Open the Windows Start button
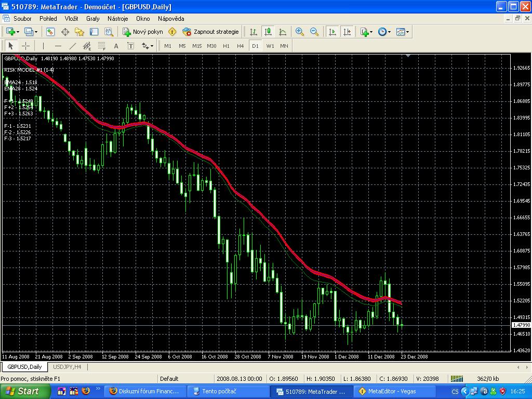This screenshot has width=532, height=399. [25, 391]
